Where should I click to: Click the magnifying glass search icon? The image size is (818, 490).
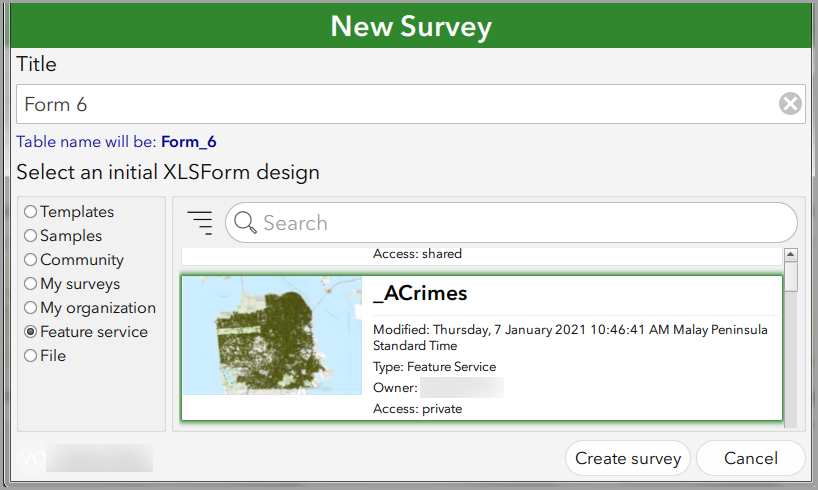[x=245, y=223]
